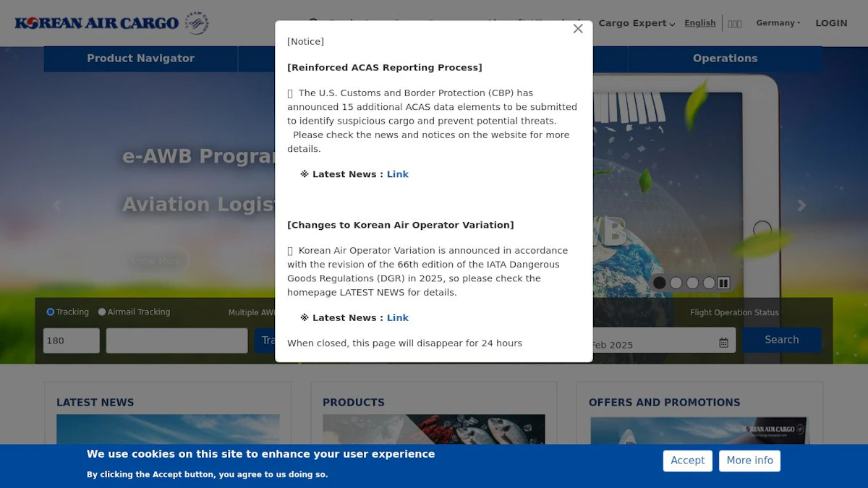868x488 pixels.
Task: Select the first carousel indicator dot
Action: 659,283
